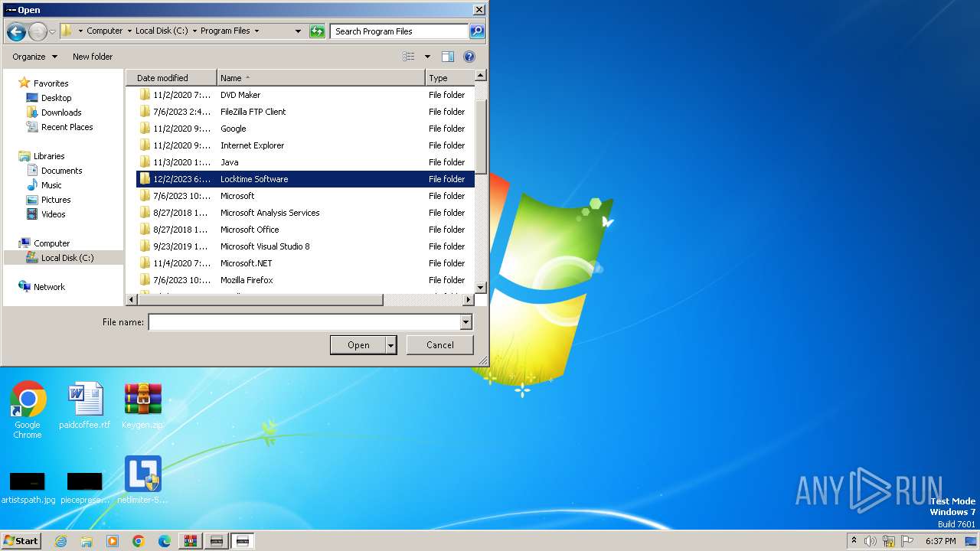Select the DVD Maker folder
980x551 pixels.
click(x=305, y=95)
